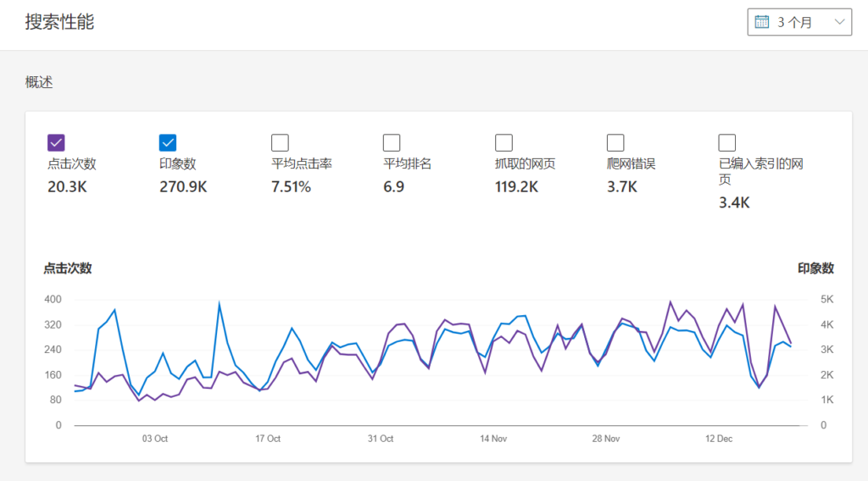This screenshot has height=481, width=868.
Task: Click the 14 Nov date label on chart
Action: (x=493, y=439)
